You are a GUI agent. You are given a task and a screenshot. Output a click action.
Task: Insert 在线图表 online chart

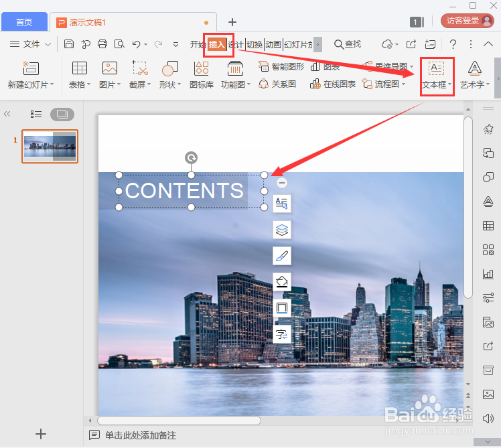click(x=333, y=84)
